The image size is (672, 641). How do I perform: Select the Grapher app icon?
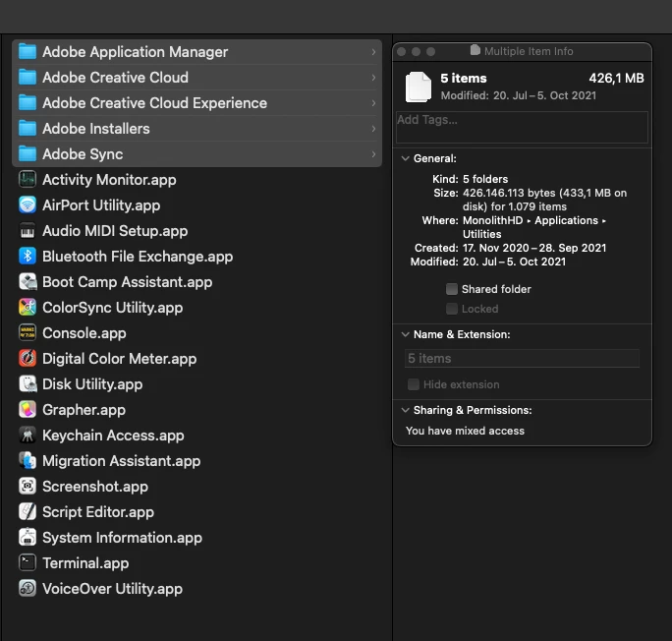28,409
